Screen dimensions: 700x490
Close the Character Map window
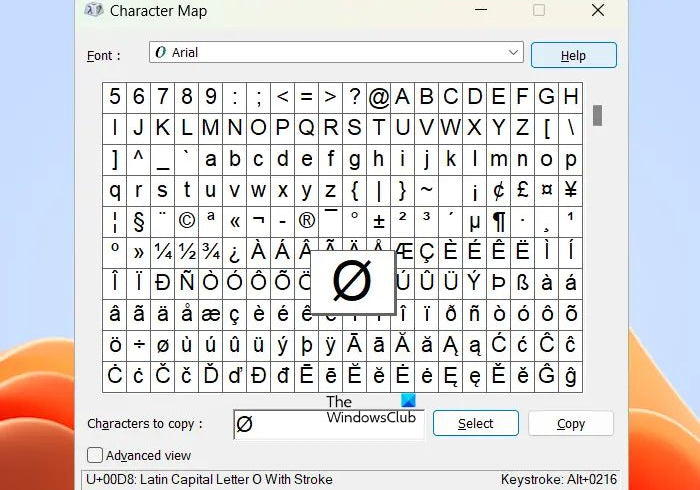coord(598,10)
